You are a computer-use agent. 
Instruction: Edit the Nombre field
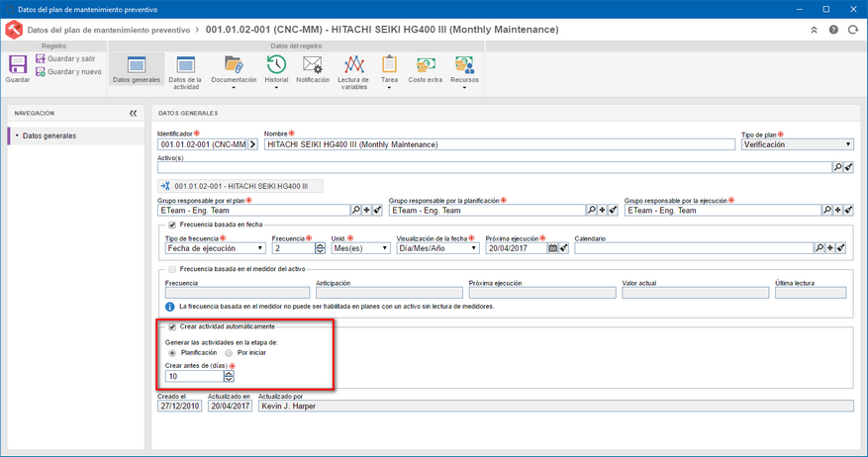499,144
